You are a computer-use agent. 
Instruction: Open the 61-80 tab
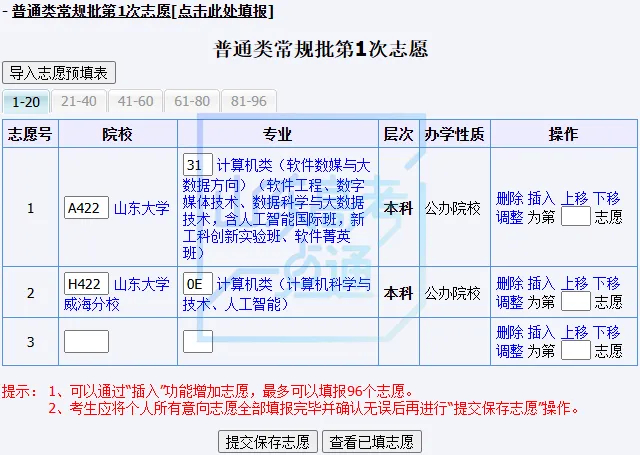[192, 101]
